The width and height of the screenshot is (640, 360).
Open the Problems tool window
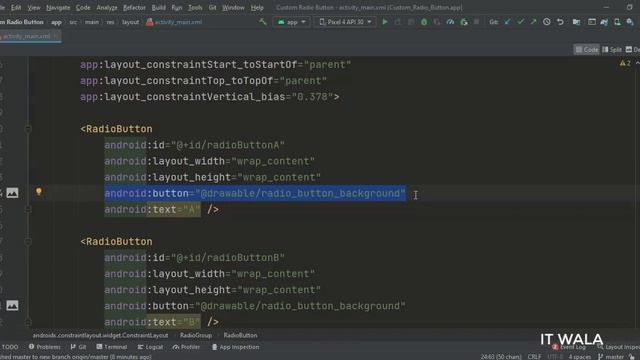[44, 347]
